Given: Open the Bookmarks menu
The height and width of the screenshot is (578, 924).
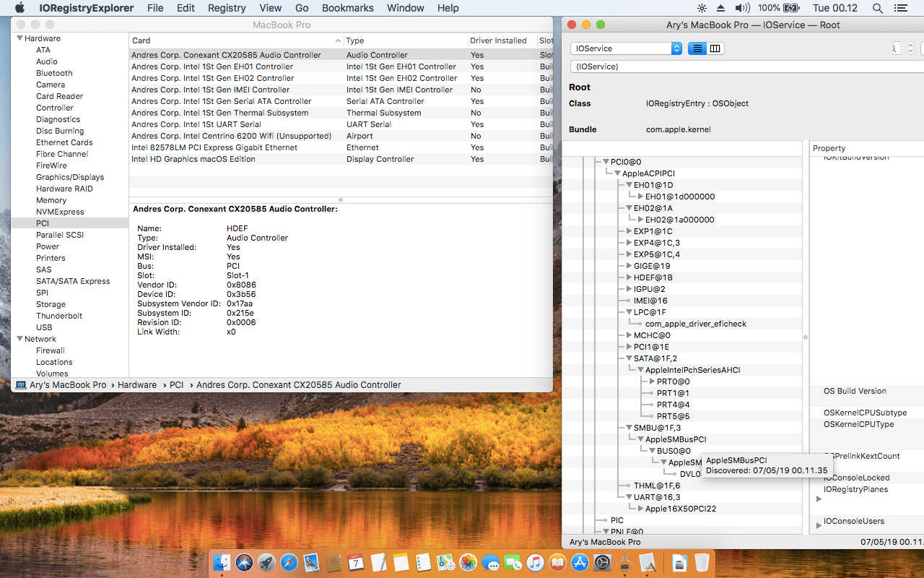Looking at the screenshot, I should [x=348, y=8].
